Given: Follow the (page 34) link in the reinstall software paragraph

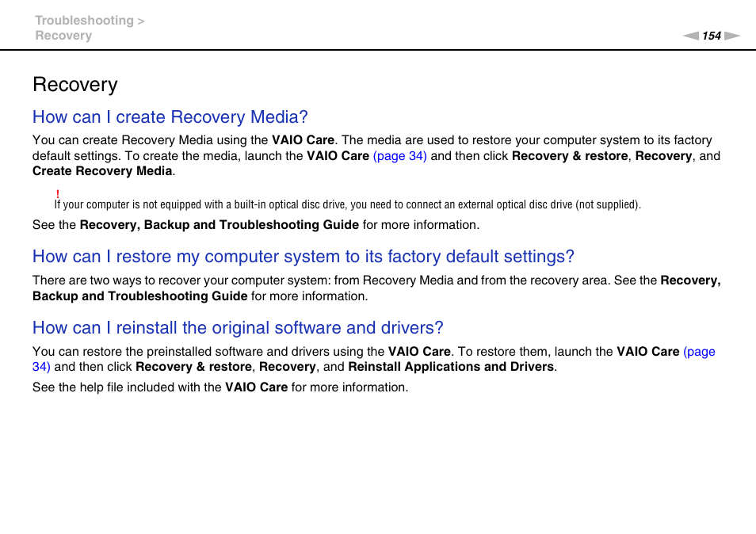Looking at the screenshot, I should coord(699,351).
